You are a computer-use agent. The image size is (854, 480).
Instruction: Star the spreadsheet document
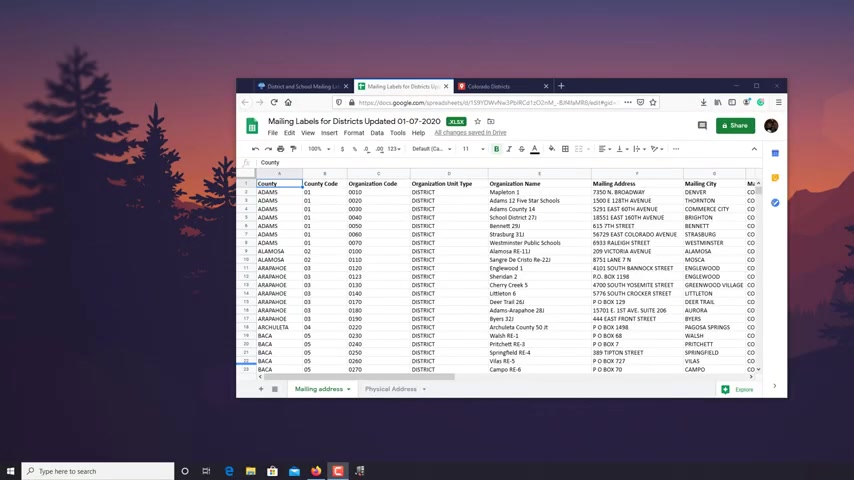pyautogui.click(x=478, y=121)
